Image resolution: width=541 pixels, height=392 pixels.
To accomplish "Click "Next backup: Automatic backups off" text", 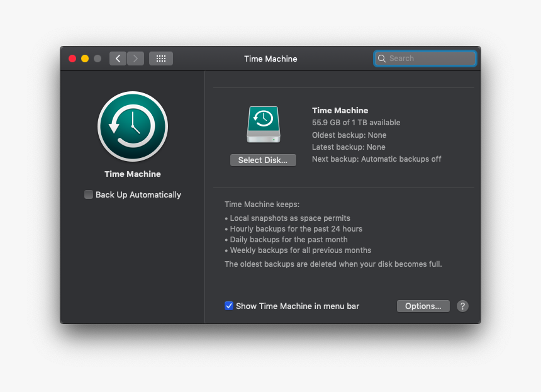I will (376, 159).
